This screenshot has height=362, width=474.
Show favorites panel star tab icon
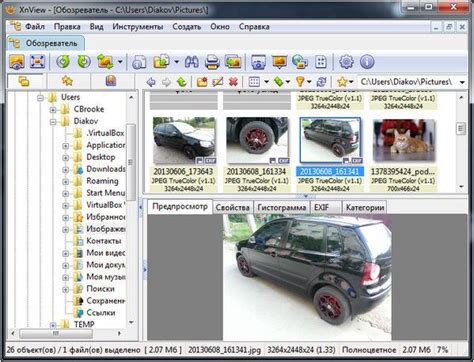(67, 81)
